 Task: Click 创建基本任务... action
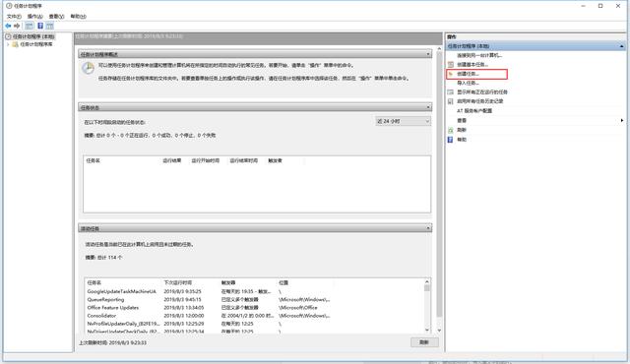[x=472, y=64]
